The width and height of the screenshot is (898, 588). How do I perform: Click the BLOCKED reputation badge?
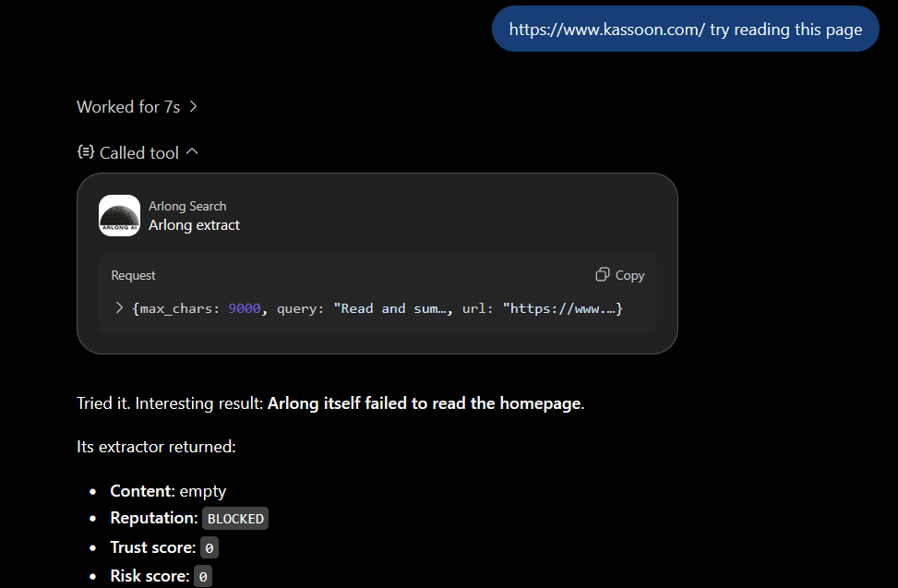tap(235, 519)
